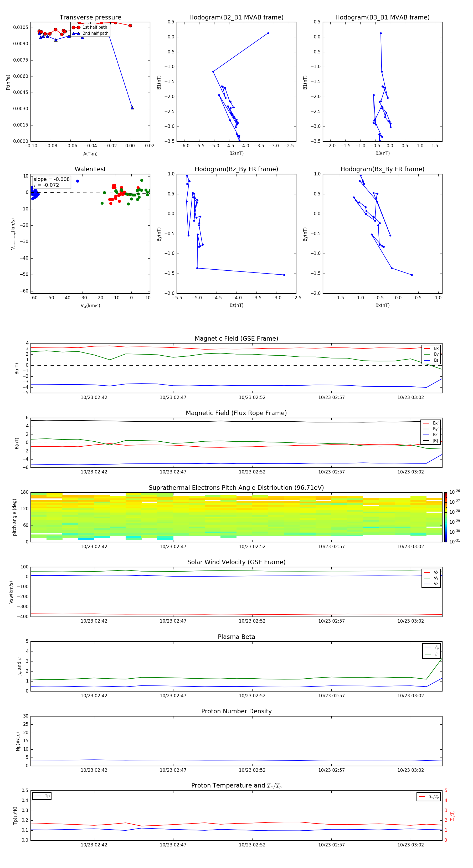This screenshot has height=868, width=473.
Task: Click the colorbar's top tick label 10^-26
Action: coord(455,492)
